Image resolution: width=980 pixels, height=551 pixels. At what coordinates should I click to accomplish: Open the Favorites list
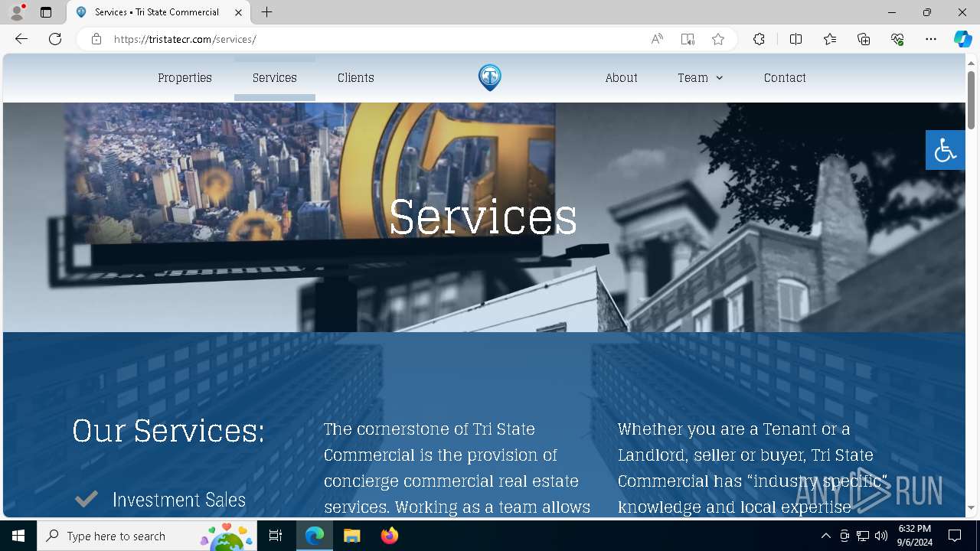click(x=830, y=39)
